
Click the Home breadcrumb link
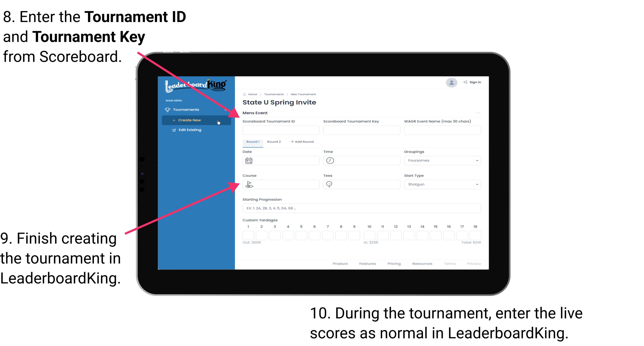[252, 94]
